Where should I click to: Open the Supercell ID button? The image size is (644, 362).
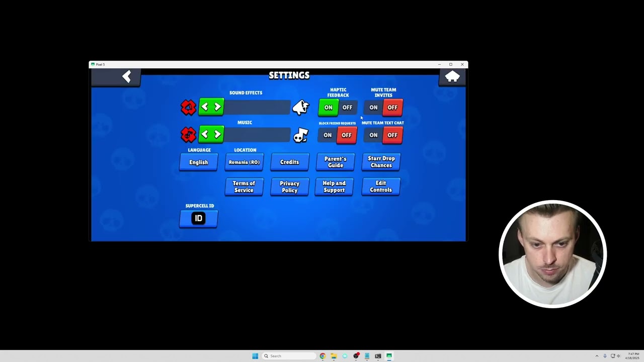pyautogui.click(x=199, y=219)
